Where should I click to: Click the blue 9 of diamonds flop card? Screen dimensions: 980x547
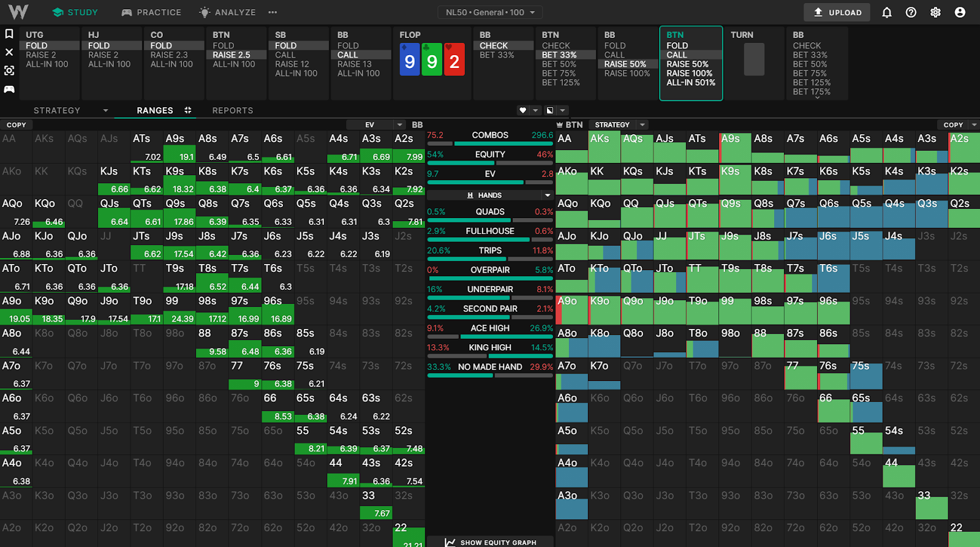(x=410, y=60)
